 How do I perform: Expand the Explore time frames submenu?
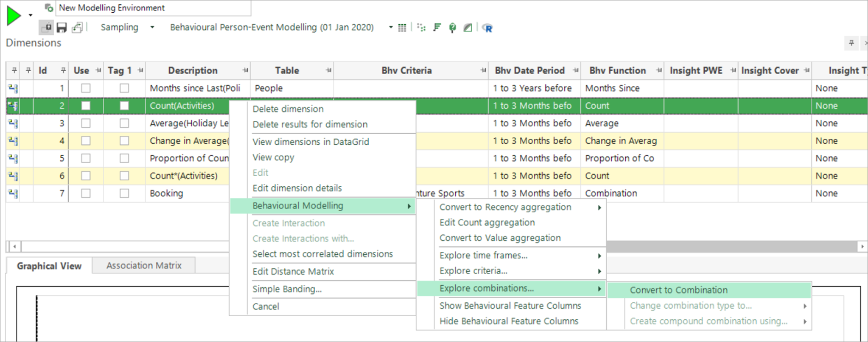[x=511, y=255]
